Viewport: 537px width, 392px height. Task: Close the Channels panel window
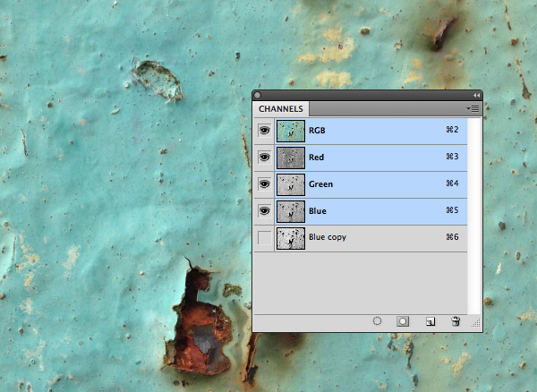click(x=258, y=94)
